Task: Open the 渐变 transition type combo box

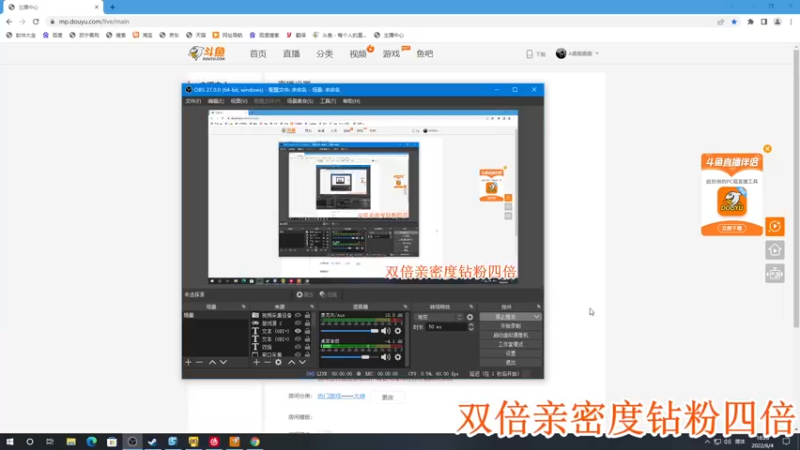Action: click(x=438, y=317)
